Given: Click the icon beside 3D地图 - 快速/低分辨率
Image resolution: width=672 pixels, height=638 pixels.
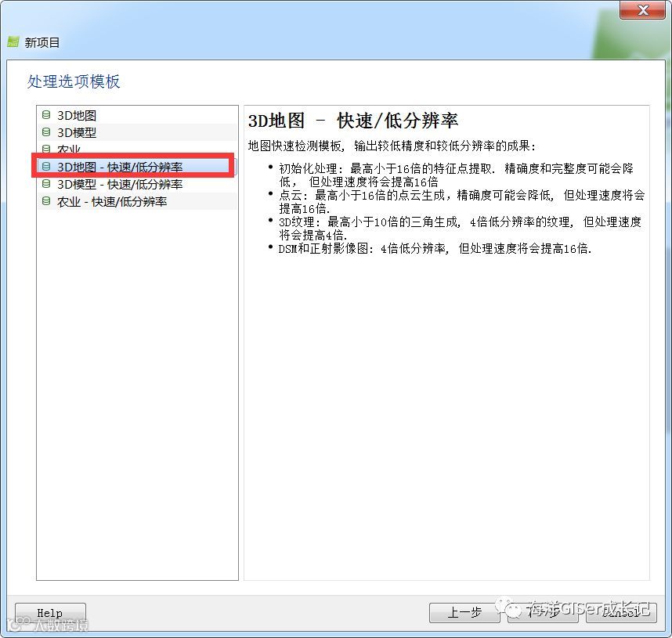Looking at the screenshot, I should click(x=46, y=166).
